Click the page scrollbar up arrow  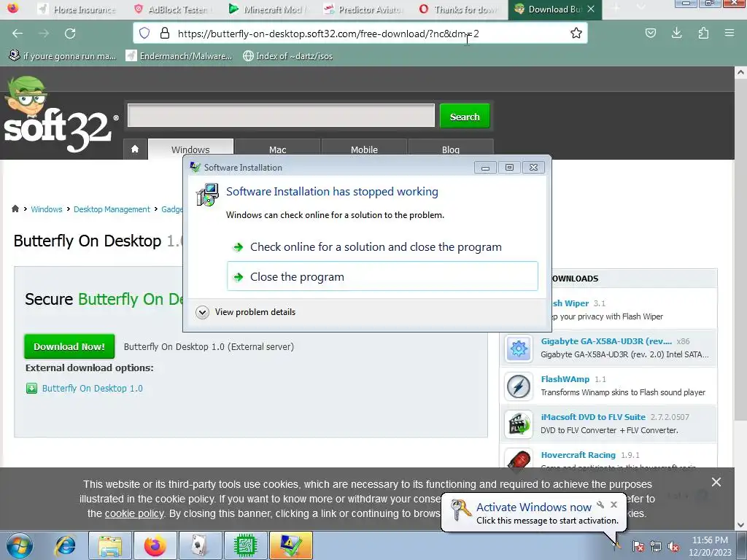click(740, 72)
